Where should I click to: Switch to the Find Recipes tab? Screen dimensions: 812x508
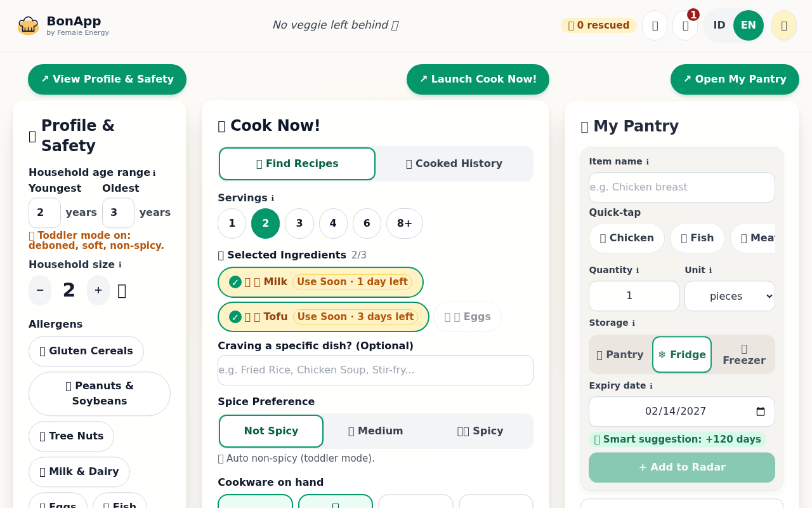point(297,164)
